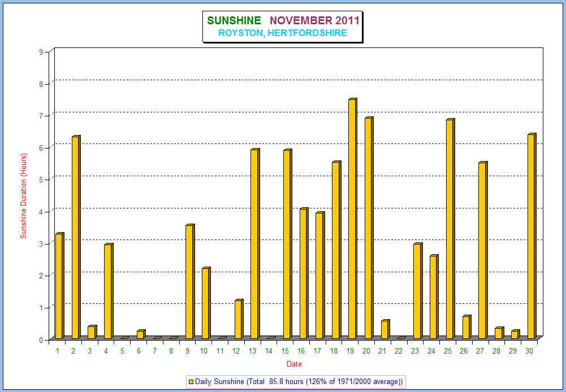Click the y-axis tick label '7'
Screen dimensions: 566x392
tap(41, 116)
